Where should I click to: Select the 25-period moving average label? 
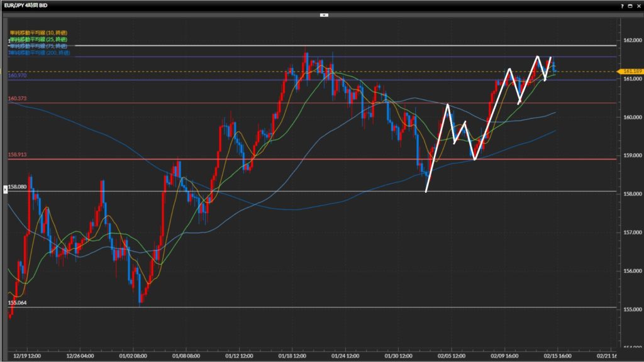[38, 40]
